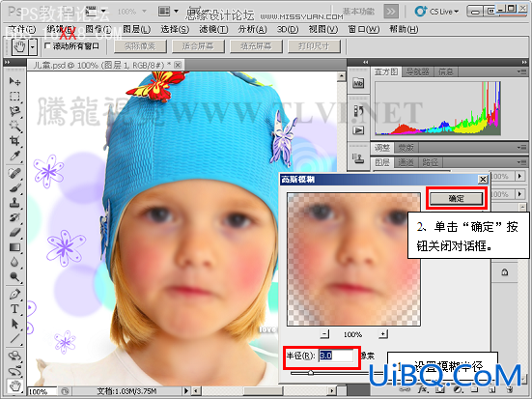Select the Clone Stamp tool

[14, 203]
